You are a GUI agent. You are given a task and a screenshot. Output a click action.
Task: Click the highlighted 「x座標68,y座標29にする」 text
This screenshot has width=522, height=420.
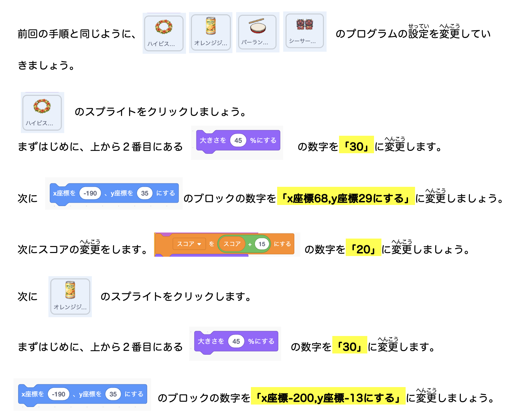pos(345,198)
